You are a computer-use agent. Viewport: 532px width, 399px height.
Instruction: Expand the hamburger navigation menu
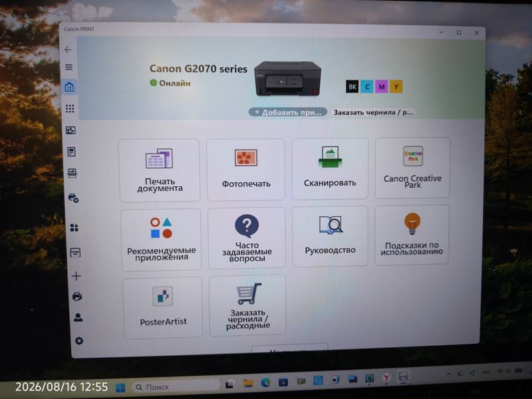click(69, 67)
